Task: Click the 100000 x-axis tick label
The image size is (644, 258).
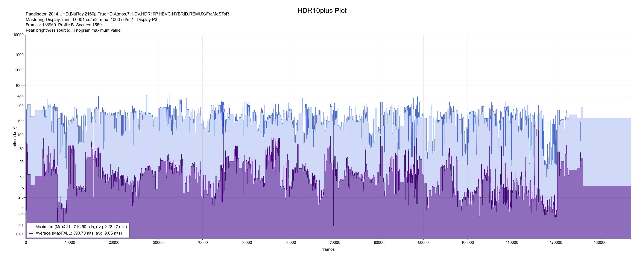Action: coord(467,243)
